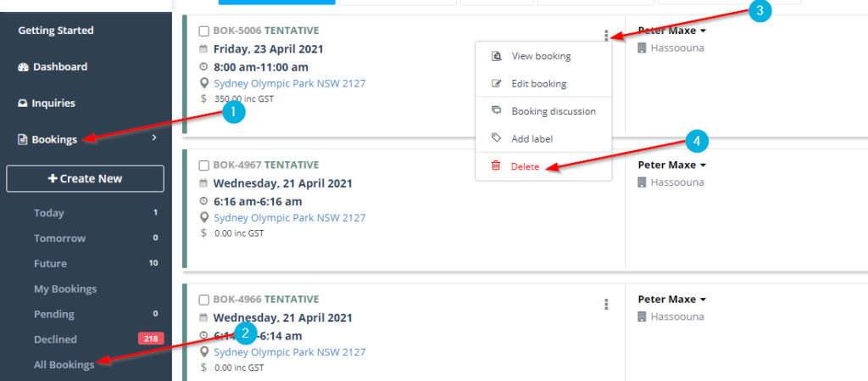
Task: Open the three-dot menu for BOK-5006
Action: (x=607, y=36)
